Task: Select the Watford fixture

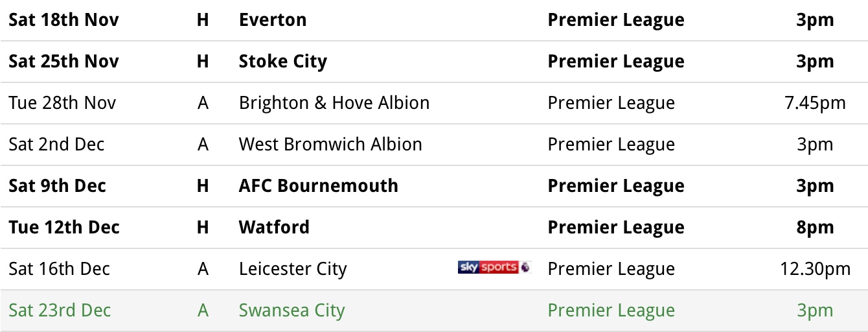Action: pos(434,228)
